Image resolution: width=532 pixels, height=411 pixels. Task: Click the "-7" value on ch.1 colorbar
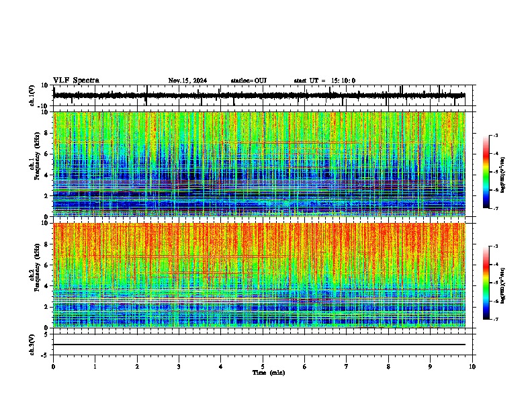click(496, 208)
